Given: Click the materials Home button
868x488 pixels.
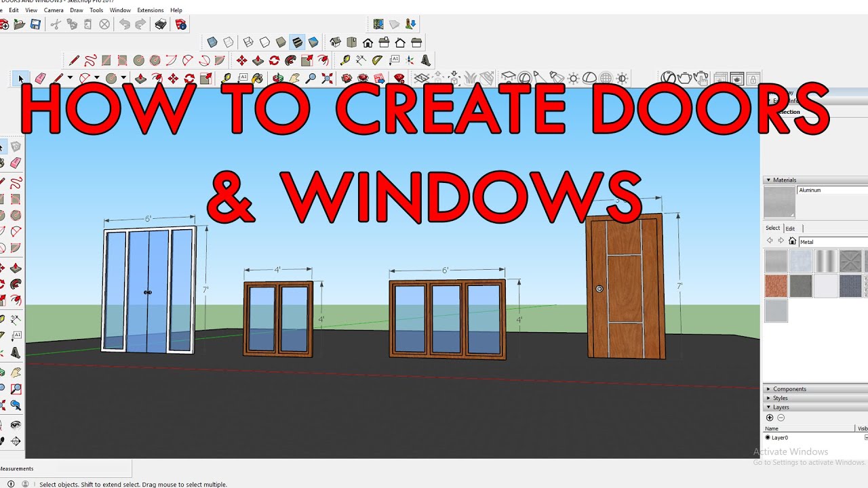Looking at the screenshot, I should point(792,241).
